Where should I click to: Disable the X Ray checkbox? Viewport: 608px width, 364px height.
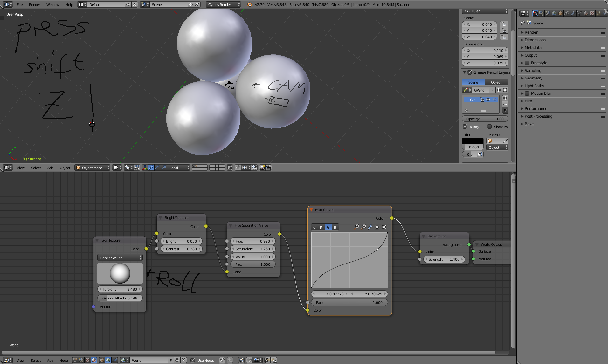click(465, 127)
